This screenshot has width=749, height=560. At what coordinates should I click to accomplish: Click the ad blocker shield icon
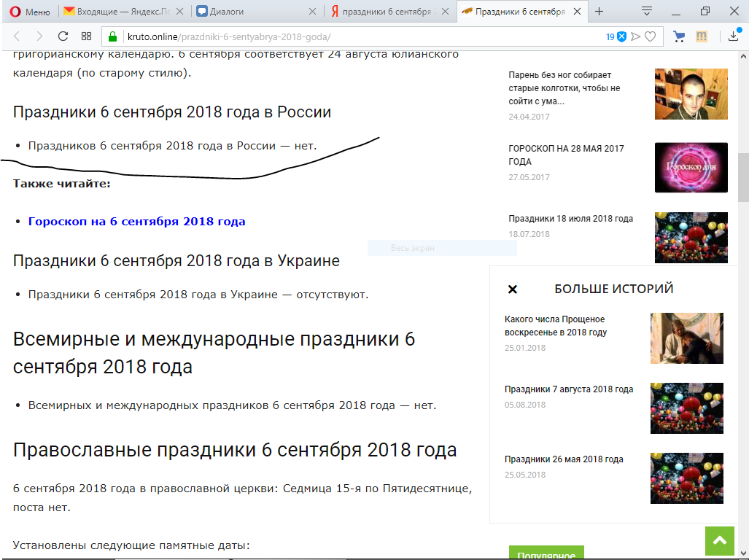621,36
